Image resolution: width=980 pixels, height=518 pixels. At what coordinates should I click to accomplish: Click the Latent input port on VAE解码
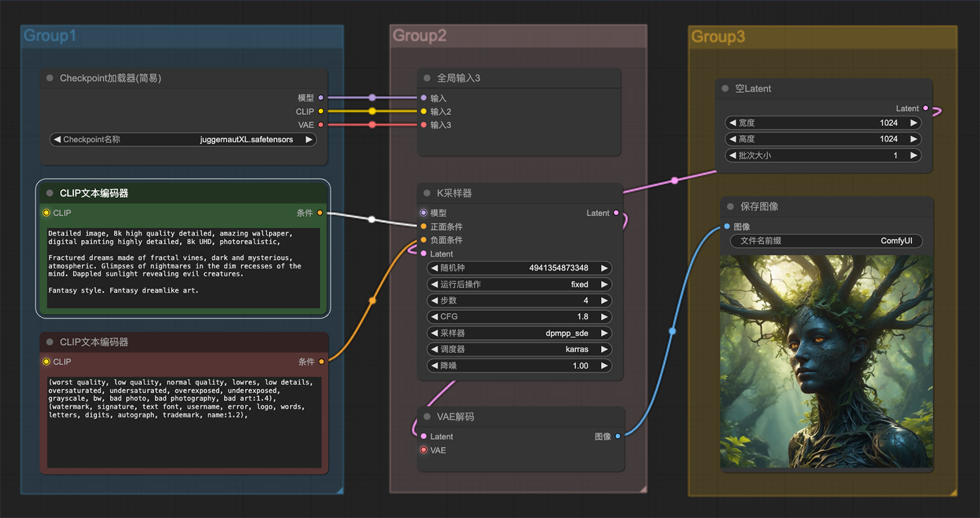423,436
